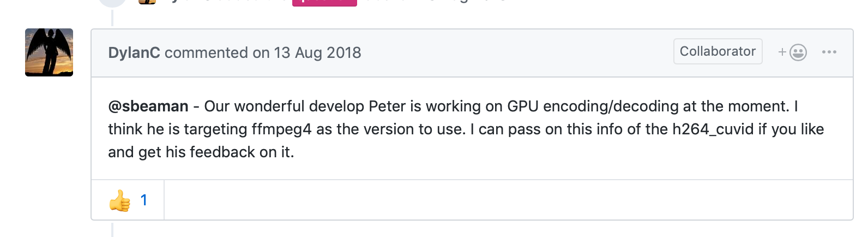Screen dimensions: 868x237
Task: Click the blank gray area of comment header
Action: [x=517, y=52]
